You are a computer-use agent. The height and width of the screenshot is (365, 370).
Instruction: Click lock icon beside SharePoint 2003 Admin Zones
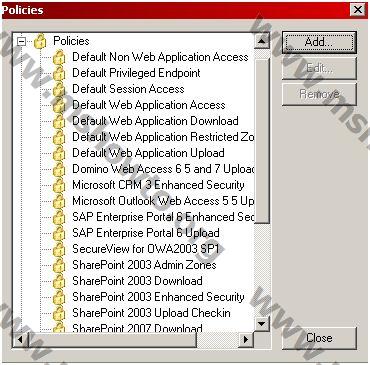[59, 265]
